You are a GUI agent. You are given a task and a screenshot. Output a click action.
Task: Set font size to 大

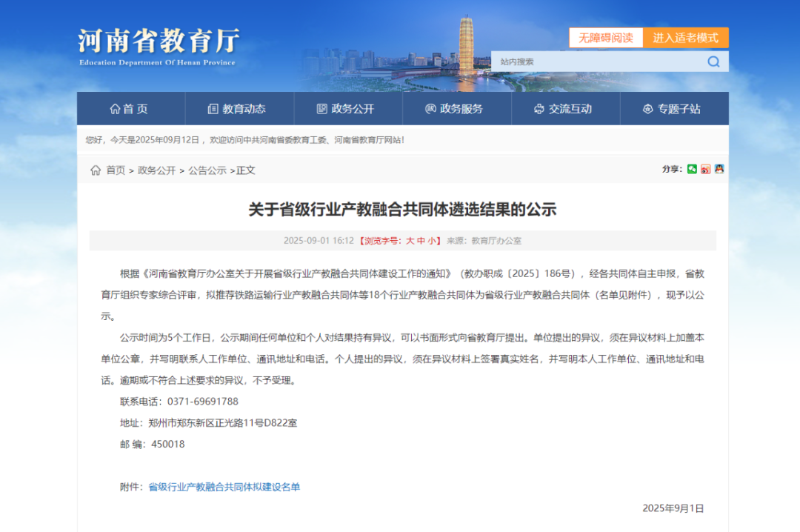click(410, 241)
